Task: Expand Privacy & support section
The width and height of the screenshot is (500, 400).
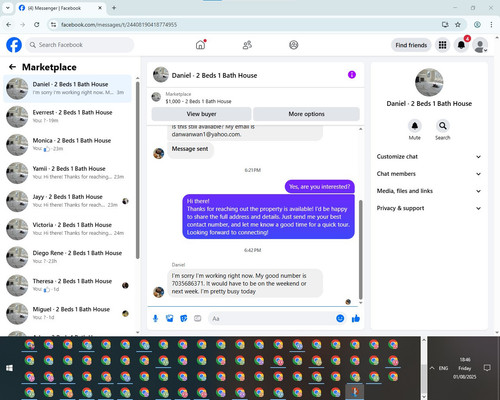Action: pyautogui.click(x=429, y=208)
